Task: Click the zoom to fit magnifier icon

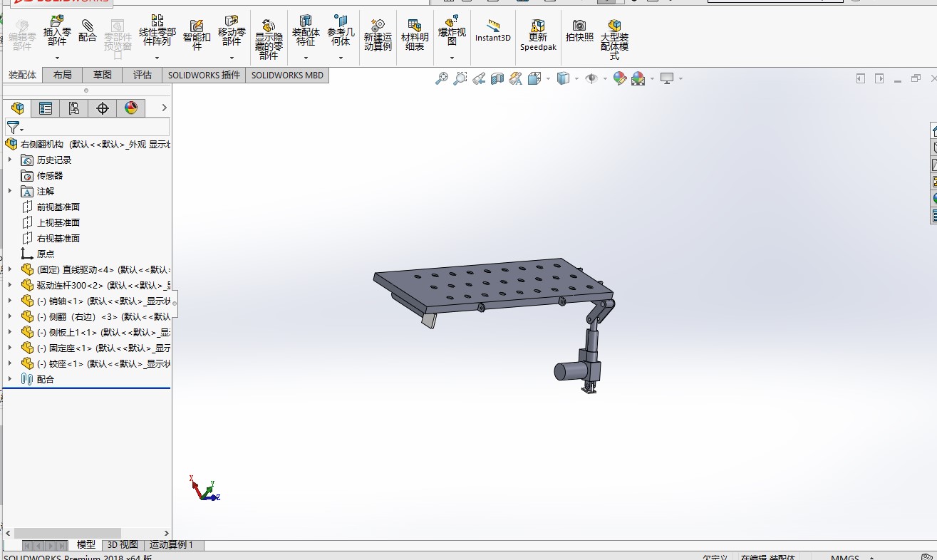Action: pos(442,78)
